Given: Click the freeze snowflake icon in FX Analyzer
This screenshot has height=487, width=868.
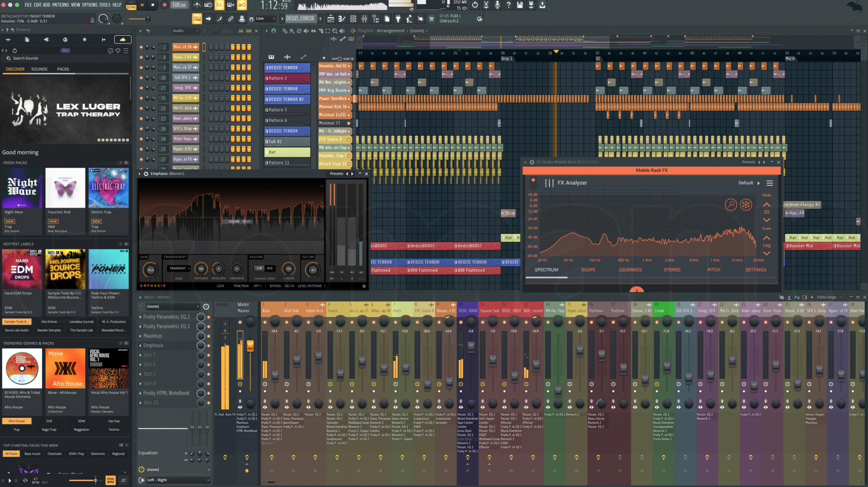Looking at the screenshot, I should click(x=746, y=205).
